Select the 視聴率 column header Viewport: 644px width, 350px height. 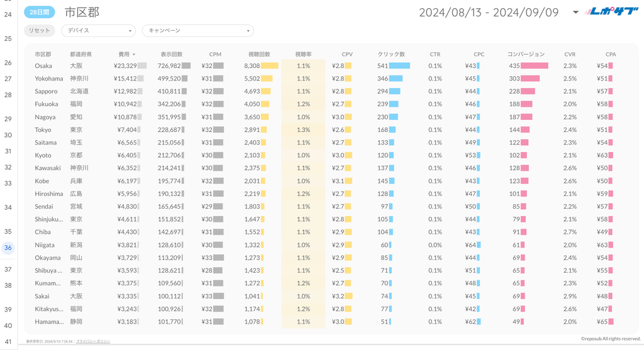pyautogui.click(x=303, y=54)
